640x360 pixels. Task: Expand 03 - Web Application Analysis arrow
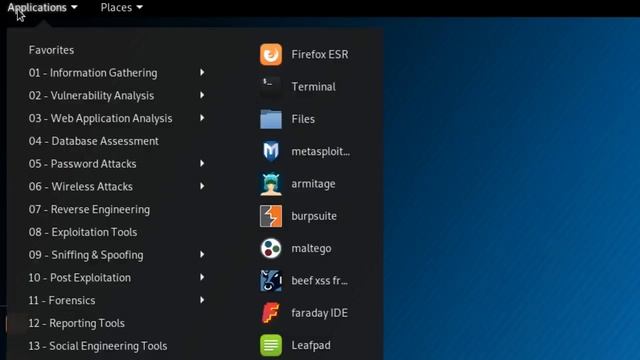(x=202, y=118)
